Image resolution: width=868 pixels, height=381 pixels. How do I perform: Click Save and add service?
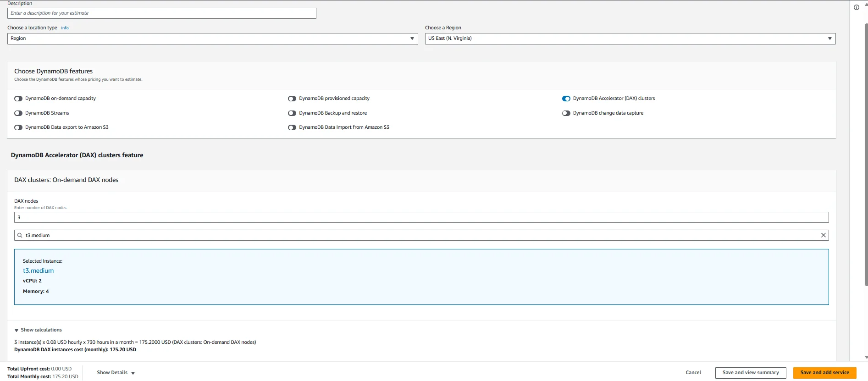click(x=824, y=373)
